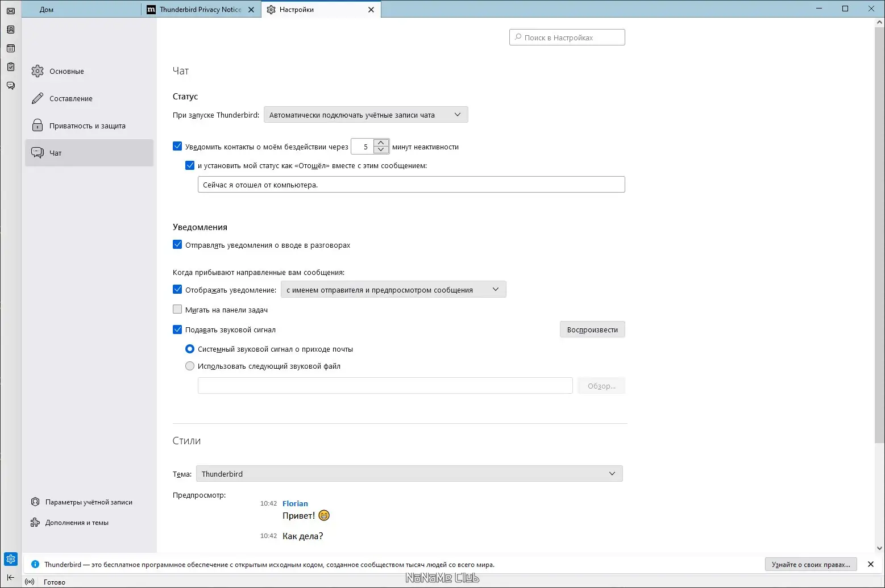Close the Настройки tab
The image size is (885, 588).
(371, 10)
